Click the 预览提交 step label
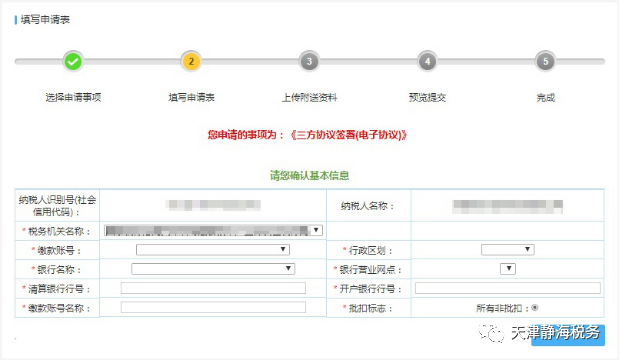Screen dimensions: 620x360 (x=427, y=97)
